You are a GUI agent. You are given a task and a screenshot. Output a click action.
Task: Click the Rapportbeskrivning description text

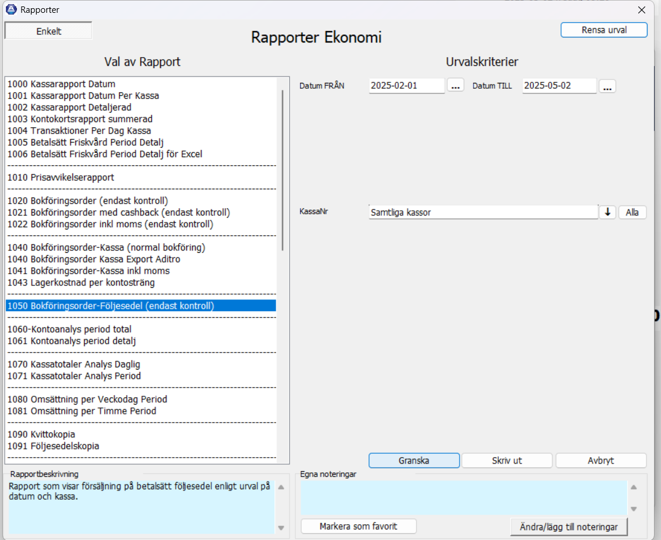pos(139,491)
